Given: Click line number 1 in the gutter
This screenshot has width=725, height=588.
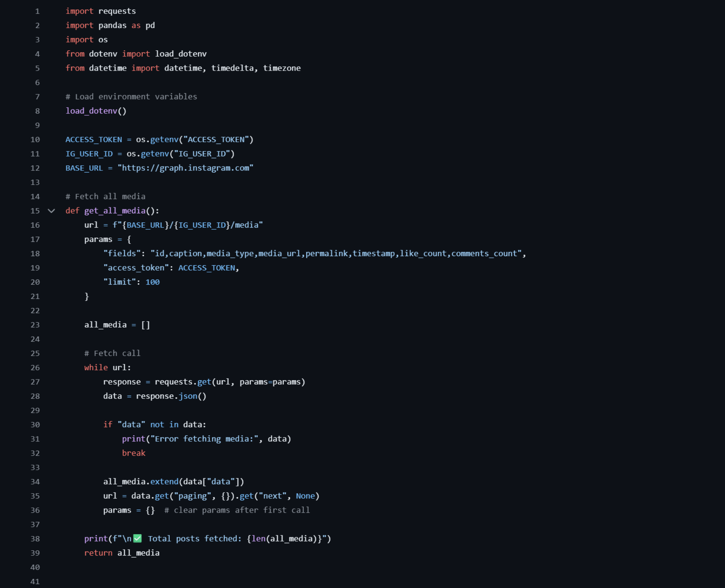Looking at the screenshot, I should (x=37, y=11).
